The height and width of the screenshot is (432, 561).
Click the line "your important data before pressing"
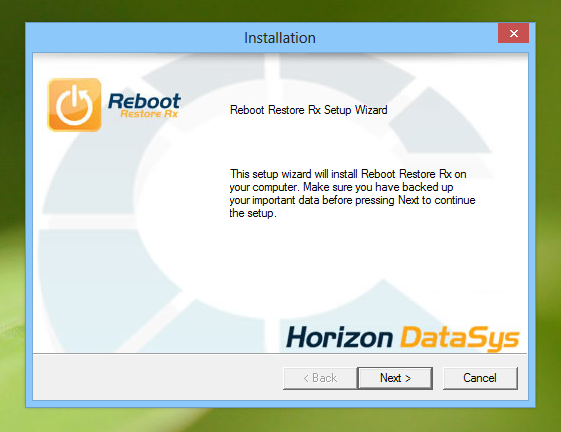tap(352, 200)
